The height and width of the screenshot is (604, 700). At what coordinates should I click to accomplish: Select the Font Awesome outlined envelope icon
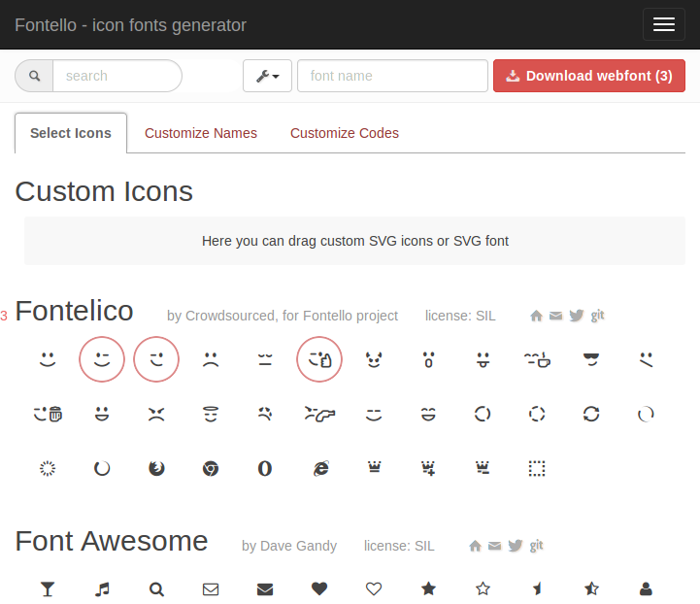click(x=211, y=589)
